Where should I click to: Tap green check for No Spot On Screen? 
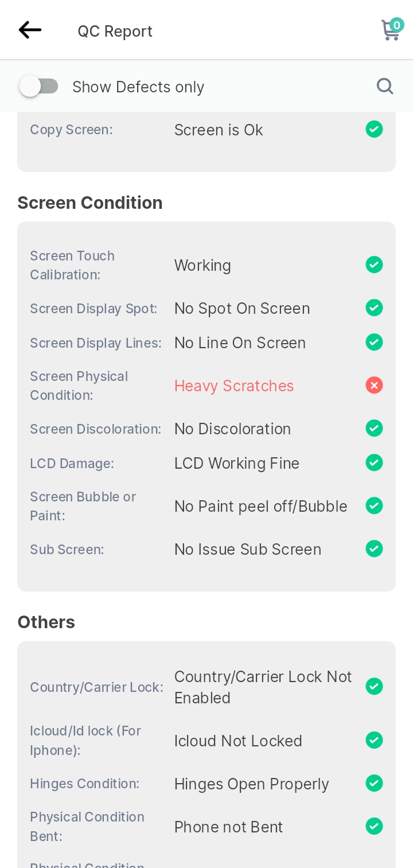tap(374, 308)
